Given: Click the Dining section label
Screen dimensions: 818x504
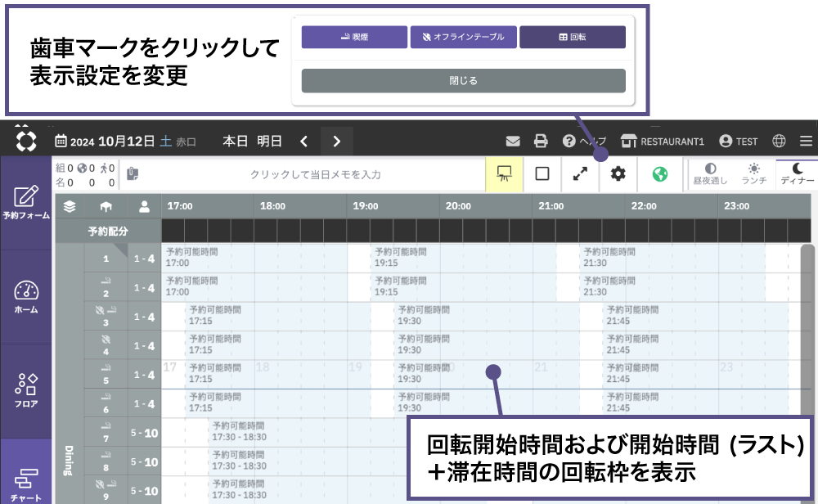Looking at the screenshot, I should click(x=70, y=461).
